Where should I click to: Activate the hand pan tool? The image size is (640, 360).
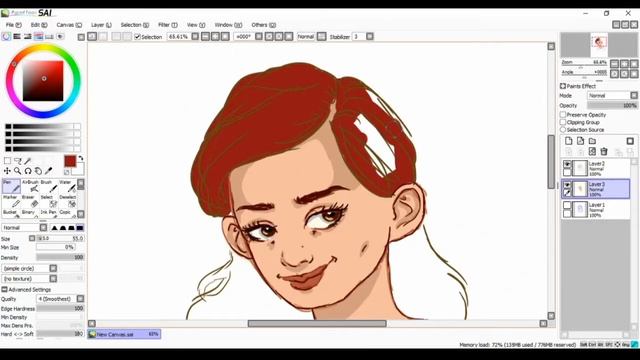[38, 171]
